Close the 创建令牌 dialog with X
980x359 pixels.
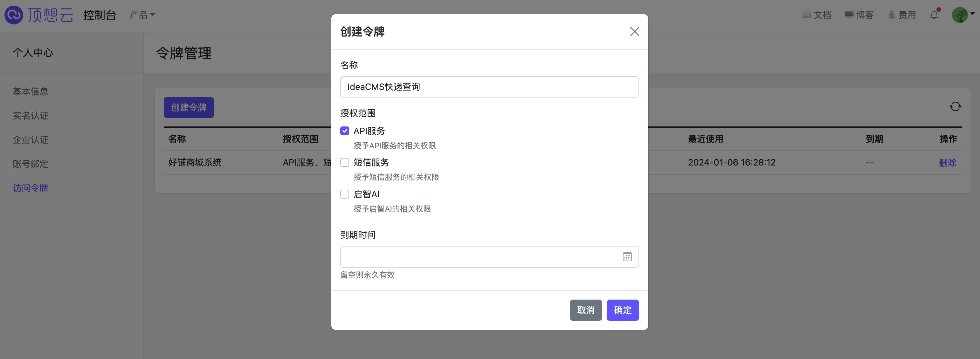click(634, 31)
